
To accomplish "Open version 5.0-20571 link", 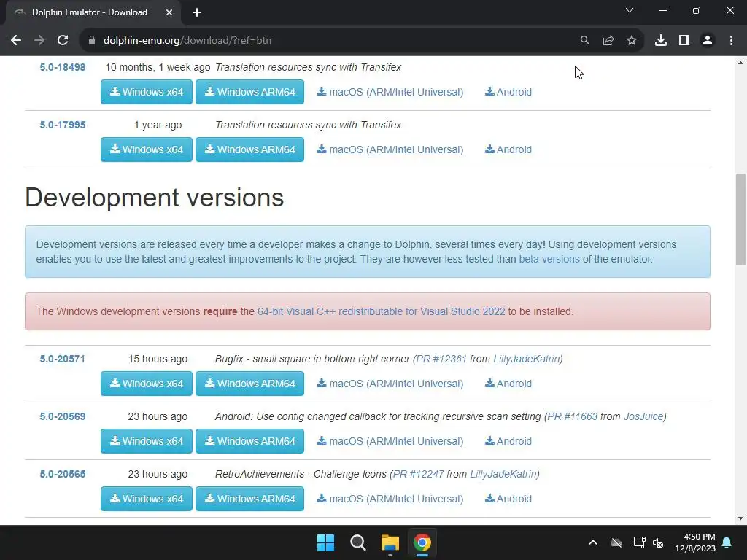I will 63,359.
